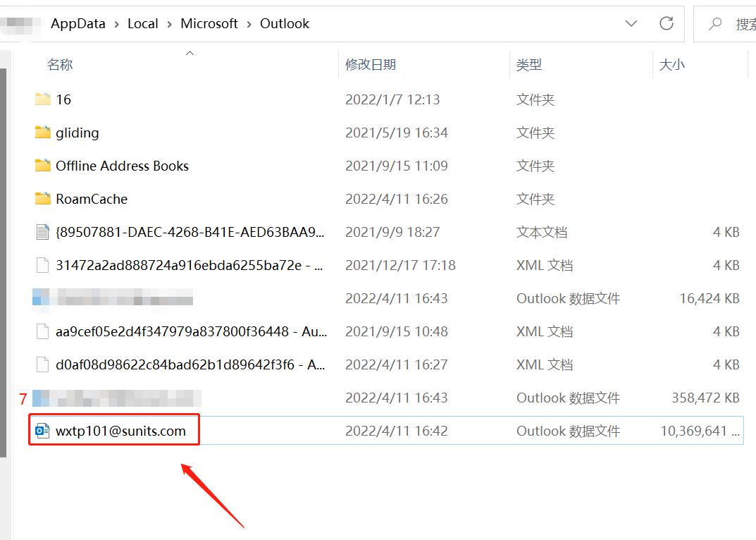The height and width of the screenshot is (540, 756).
Task: Go to Microsoft in breadcrumb
Action: click(x=209, y=24)
